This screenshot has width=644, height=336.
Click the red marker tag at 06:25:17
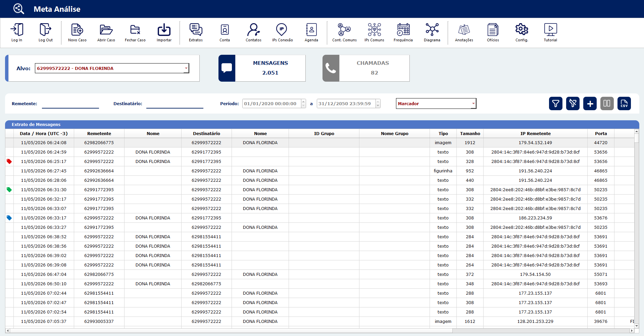pos(9,162)
